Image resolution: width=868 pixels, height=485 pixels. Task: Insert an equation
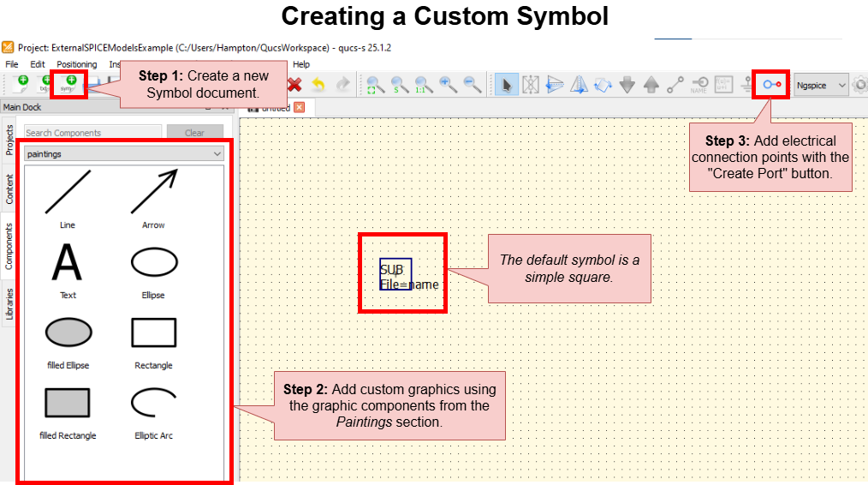click(723, 85)
